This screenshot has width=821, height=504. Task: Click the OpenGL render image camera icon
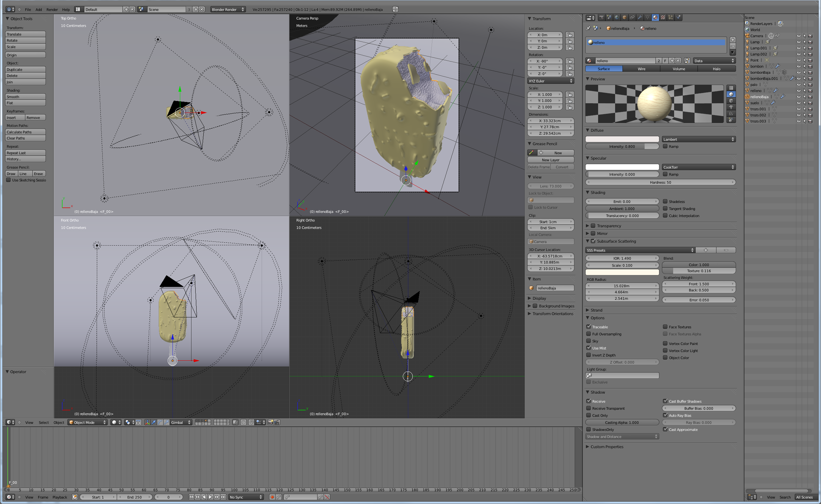[270, 422]
